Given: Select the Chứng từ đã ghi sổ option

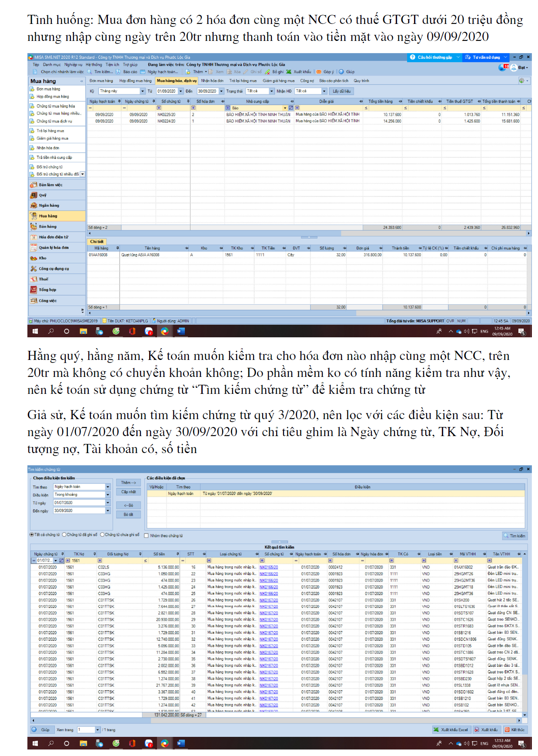Looking at the screenshot, I should pos(64,535).
